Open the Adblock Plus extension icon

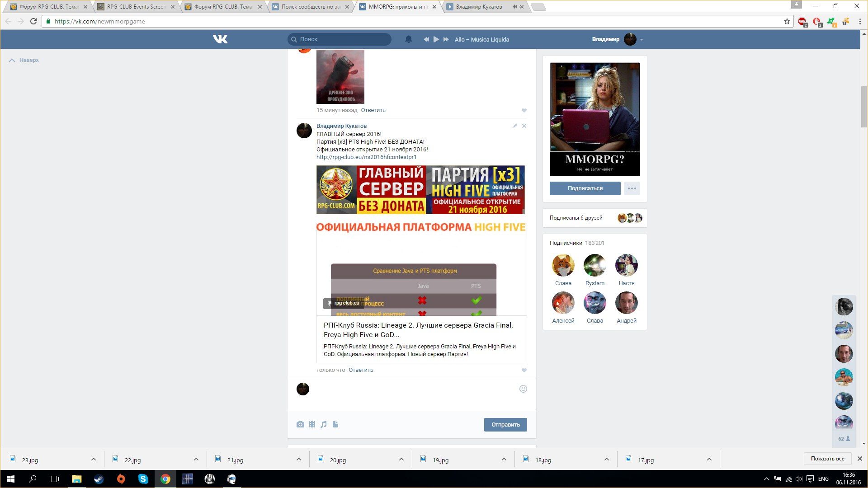[x=802, y=21]
